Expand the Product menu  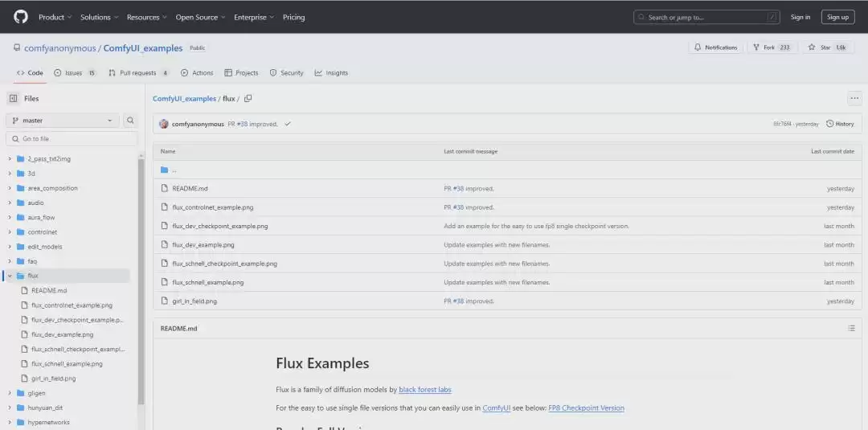55,17
